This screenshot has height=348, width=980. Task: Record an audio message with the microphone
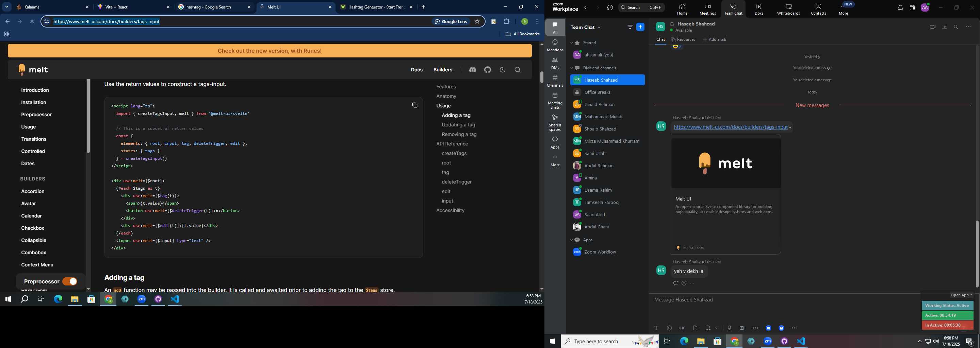point(729,328)
